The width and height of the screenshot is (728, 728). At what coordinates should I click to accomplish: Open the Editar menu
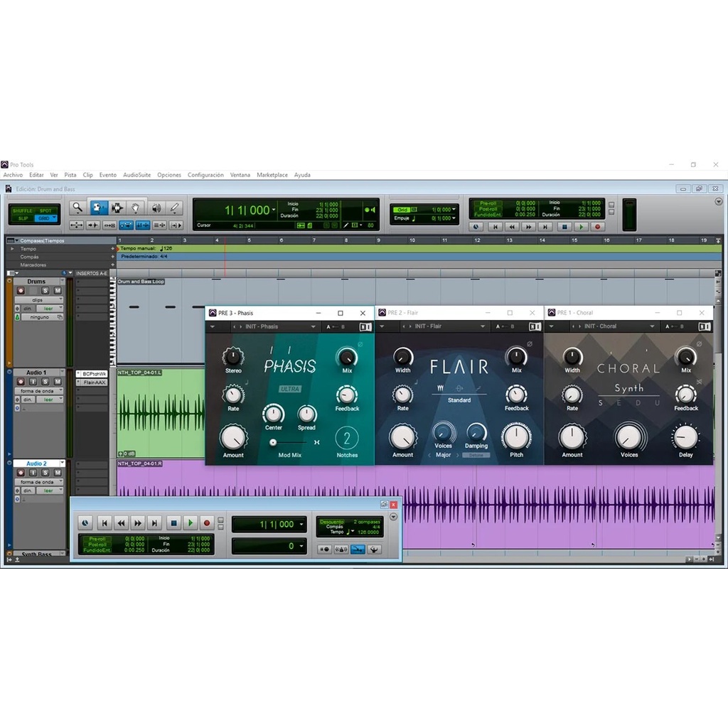(36, 175)
